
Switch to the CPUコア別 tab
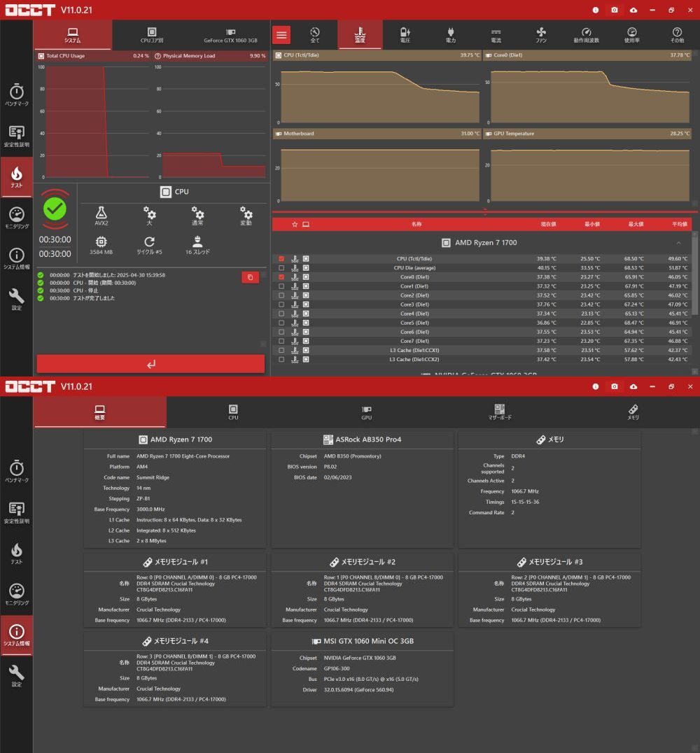[x=152, y=35]
